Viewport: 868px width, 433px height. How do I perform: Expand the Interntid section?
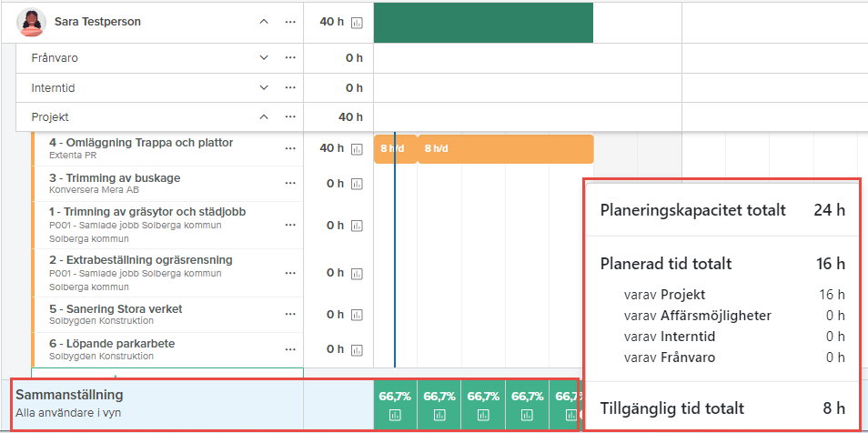pos(264,88)
